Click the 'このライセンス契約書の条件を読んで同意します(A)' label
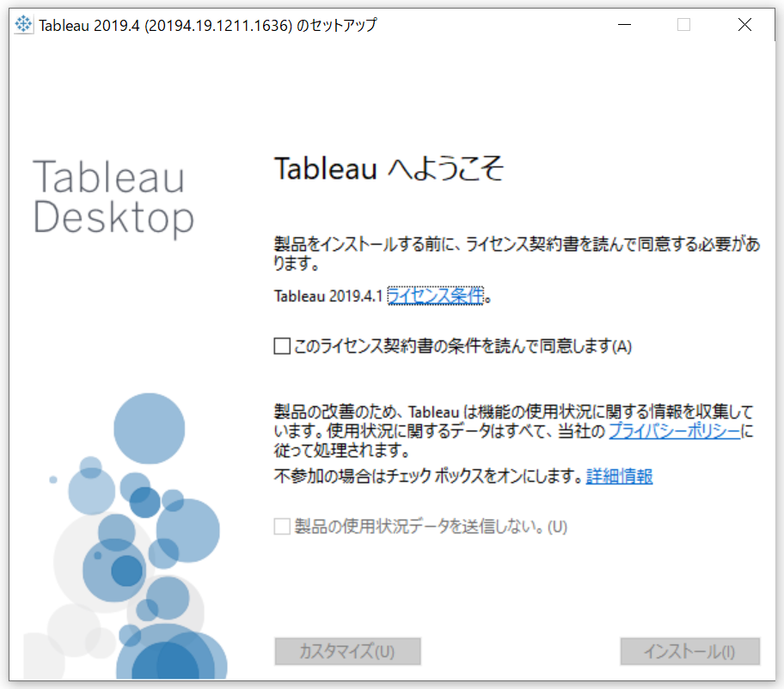Viewport: 784px width, 689px height. click(463, 346)
